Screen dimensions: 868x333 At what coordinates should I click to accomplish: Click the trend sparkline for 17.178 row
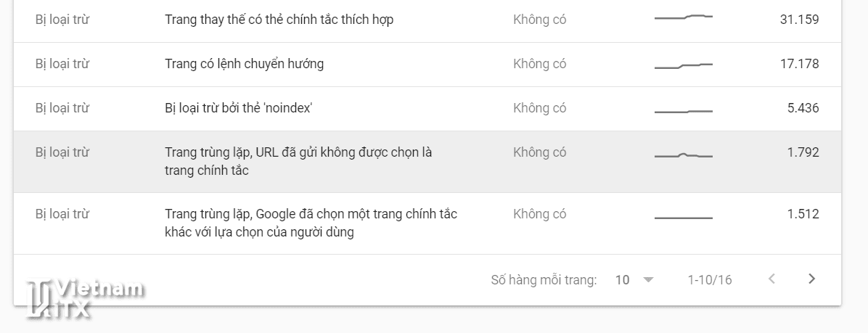tap(683, 66)
